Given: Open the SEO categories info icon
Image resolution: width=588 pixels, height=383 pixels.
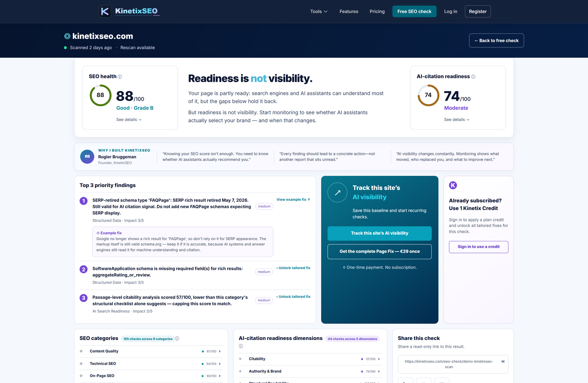Looking at the screenshot, I should pyautogui.click(x=177, y=339).
